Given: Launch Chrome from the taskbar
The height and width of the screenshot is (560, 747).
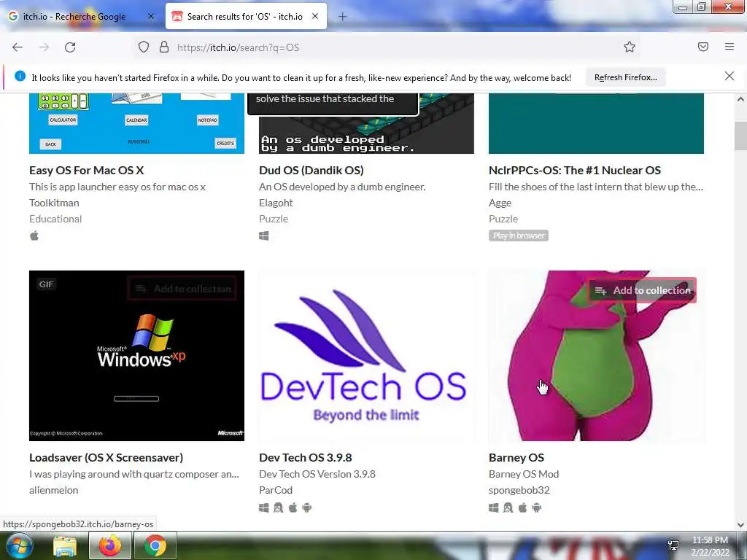Looking at the screenshot, I should (155, 545).
